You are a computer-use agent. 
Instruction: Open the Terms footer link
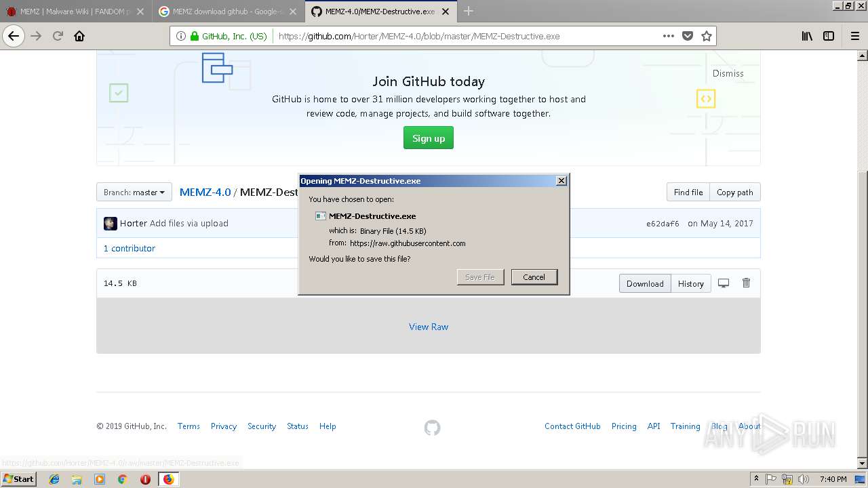pyautogui.click(x=189, y=426)
